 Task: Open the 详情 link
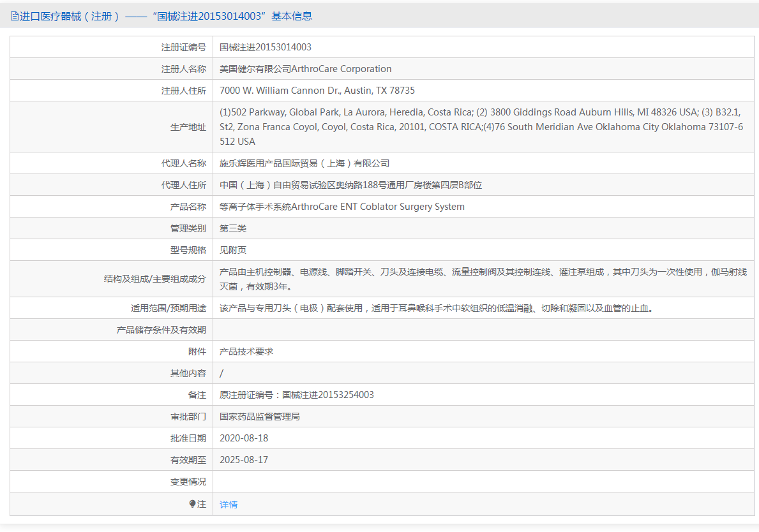pos(229,505)
